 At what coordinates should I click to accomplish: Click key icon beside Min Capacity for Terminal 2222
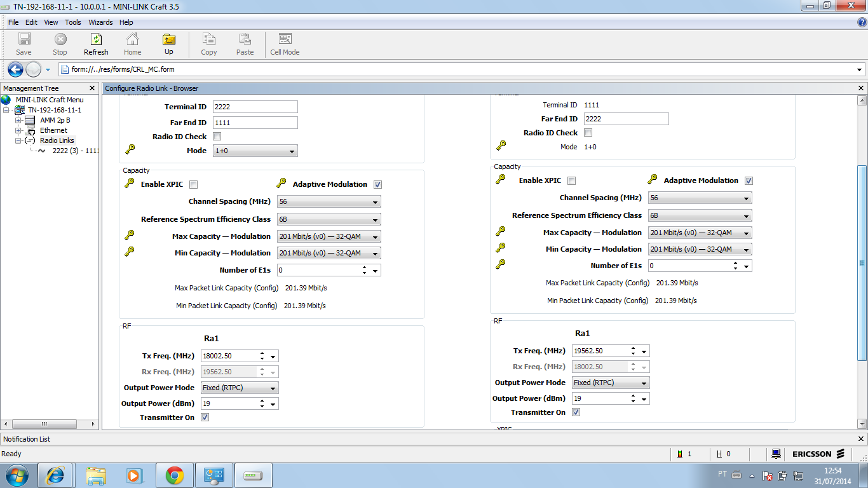[x=130, y=252]
